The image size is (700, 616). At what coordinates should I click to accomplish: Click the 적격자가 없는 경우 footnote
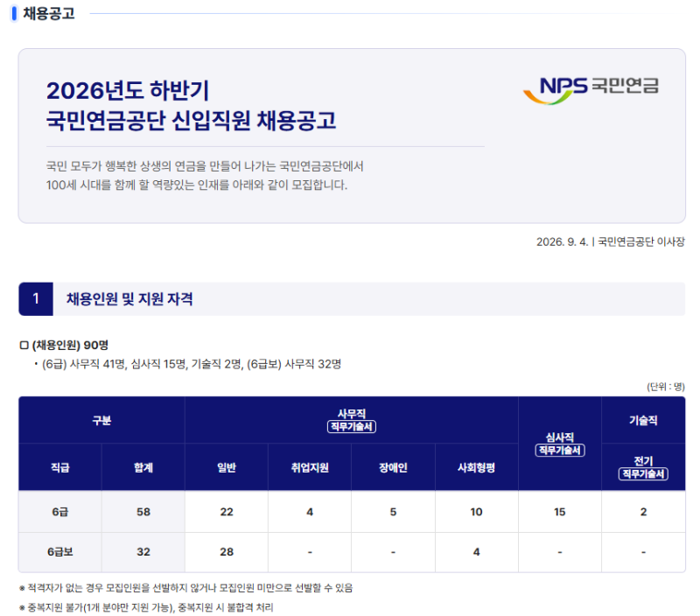185,588
